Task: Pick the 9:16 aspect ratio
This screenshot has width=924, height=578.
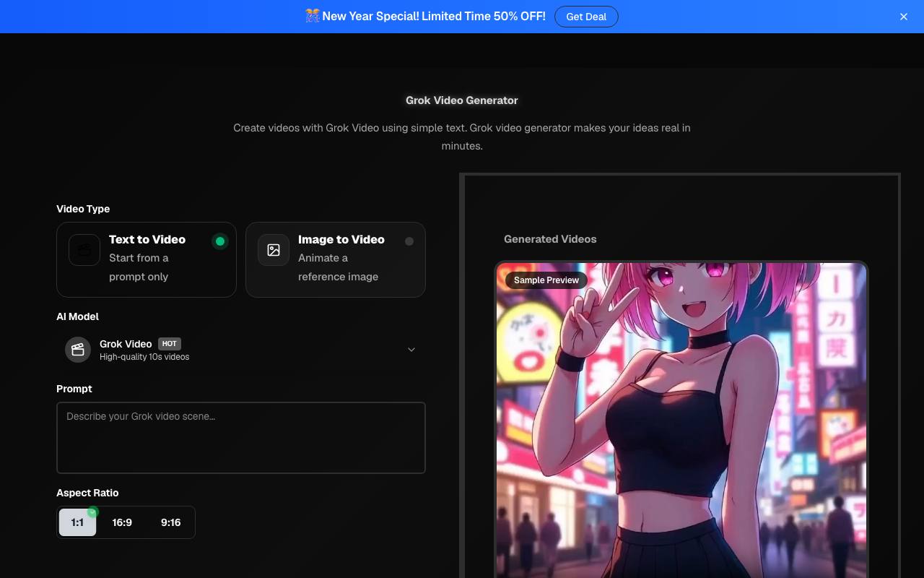Action: (x=171, y=522)
